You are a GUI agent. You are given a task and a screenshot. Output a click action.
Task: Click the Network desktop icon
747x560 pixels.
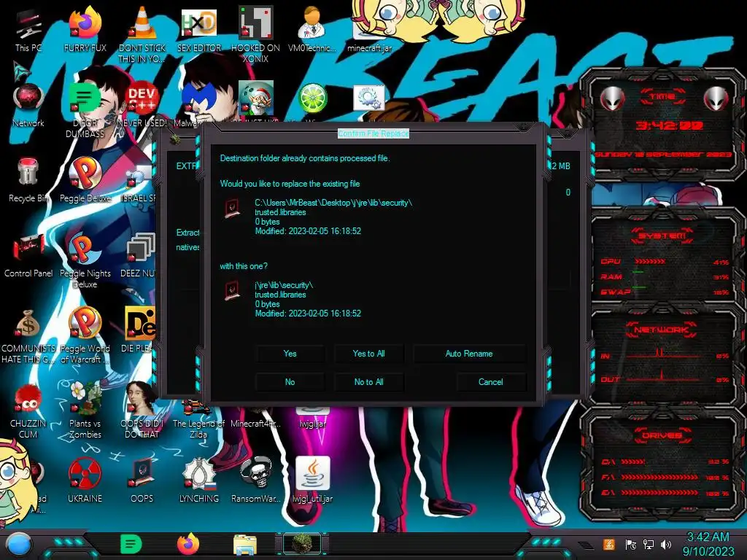[x=28, y=105]
